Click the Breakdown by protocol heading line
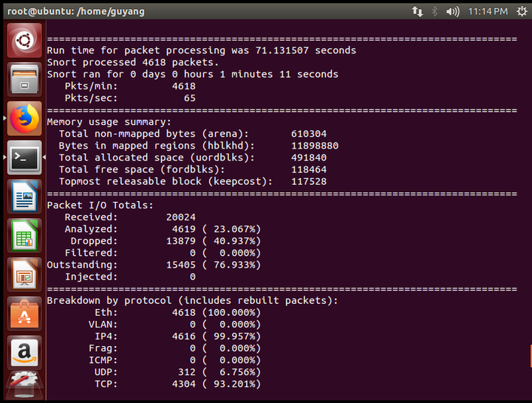The width and height of the screenshot is (532, 403). [x=192, y=301]
